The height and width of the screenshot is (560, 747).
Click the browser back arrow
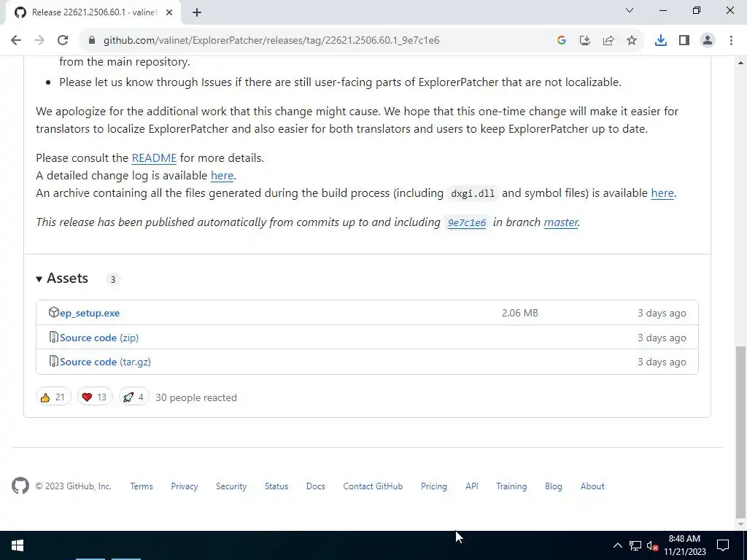16,41
